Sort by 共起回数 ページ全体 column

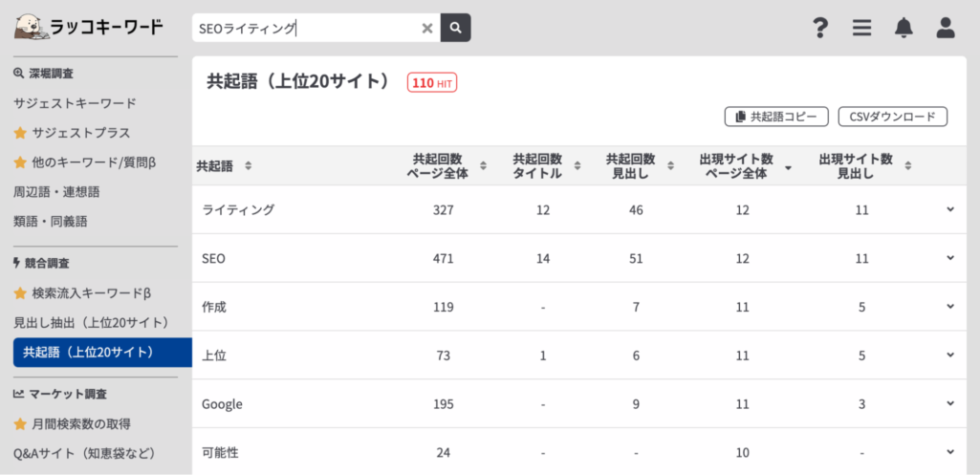pyautogui.click(x=483, y=166)
